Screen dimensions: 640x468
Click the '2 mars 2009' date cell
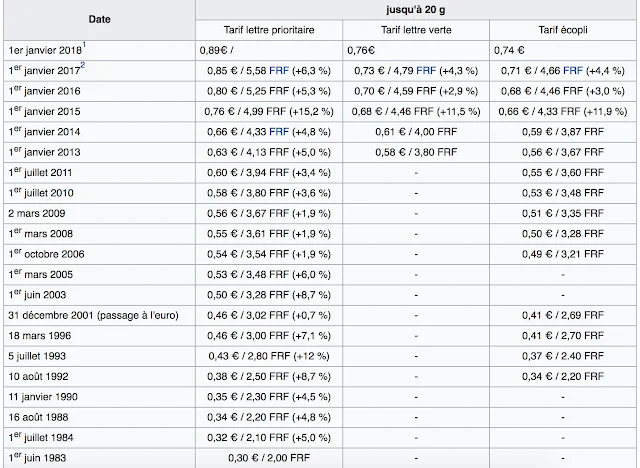point(100,213)
